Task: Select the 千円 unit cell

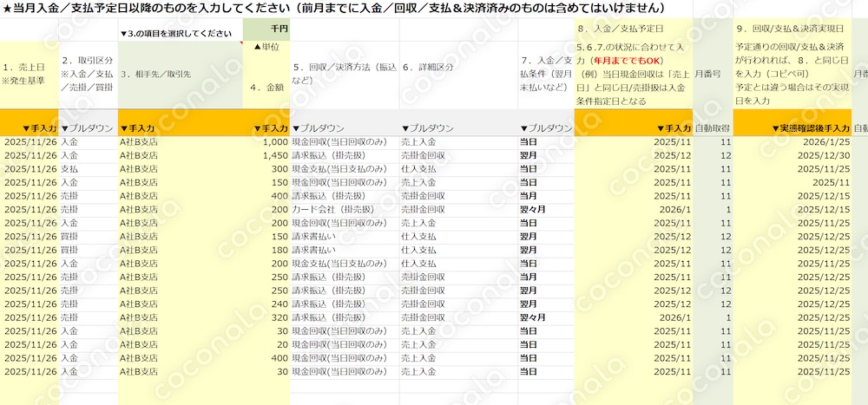Action: click(x=266, y=29)
